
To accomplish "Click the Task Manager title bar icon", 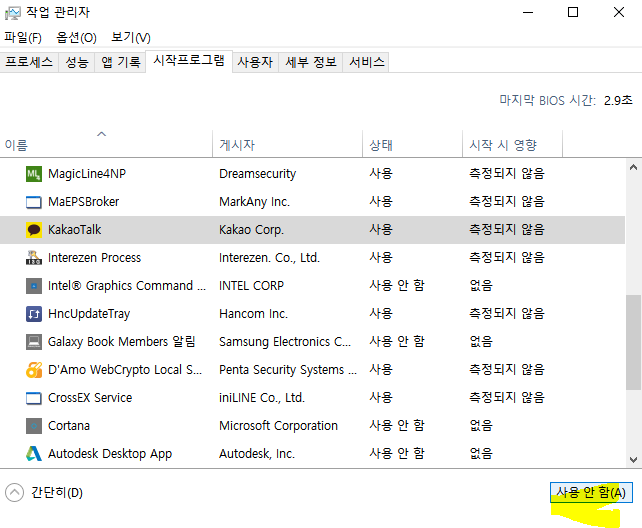I will click(x=12, y=13).
